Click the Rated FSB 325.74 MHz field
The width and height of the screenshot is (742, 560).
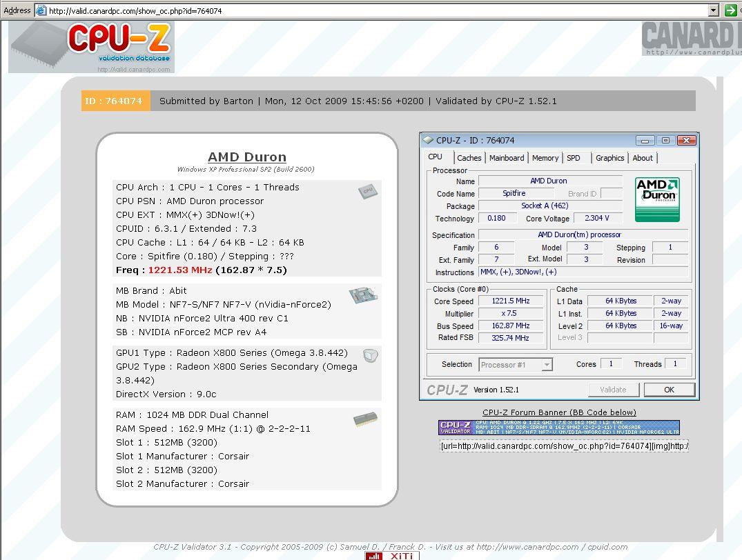tap(511, 338)
